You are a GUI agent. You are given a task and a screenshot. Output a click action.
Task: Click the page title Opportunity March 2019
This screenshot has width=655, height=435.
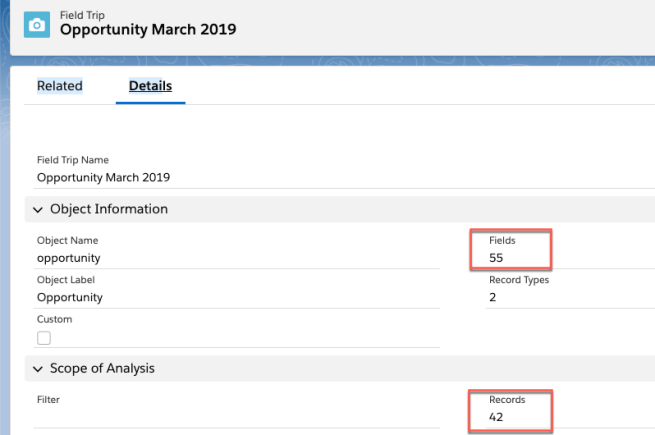pyautogui.click(x=148, y=29)
